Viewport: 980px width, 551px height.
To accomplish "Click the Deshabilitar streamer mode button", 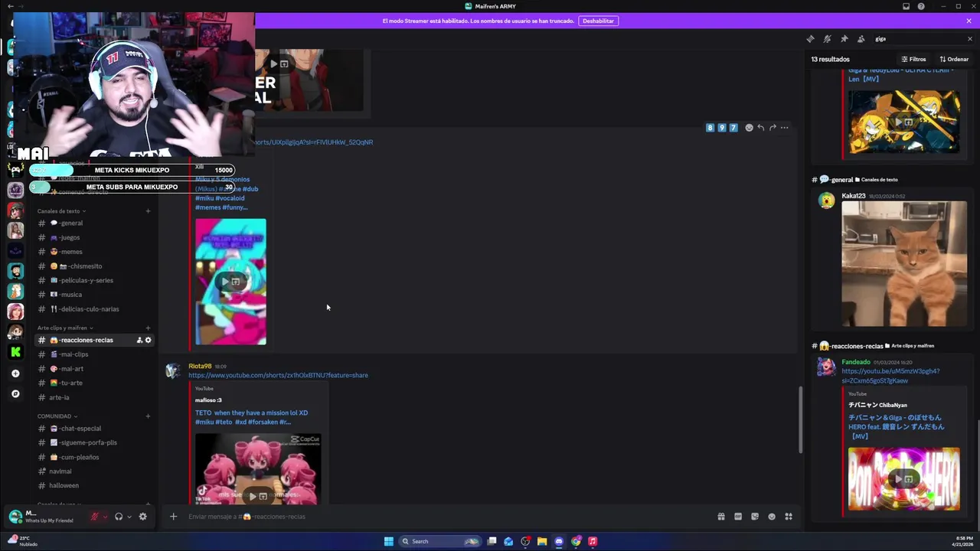I will coord(598,21).
